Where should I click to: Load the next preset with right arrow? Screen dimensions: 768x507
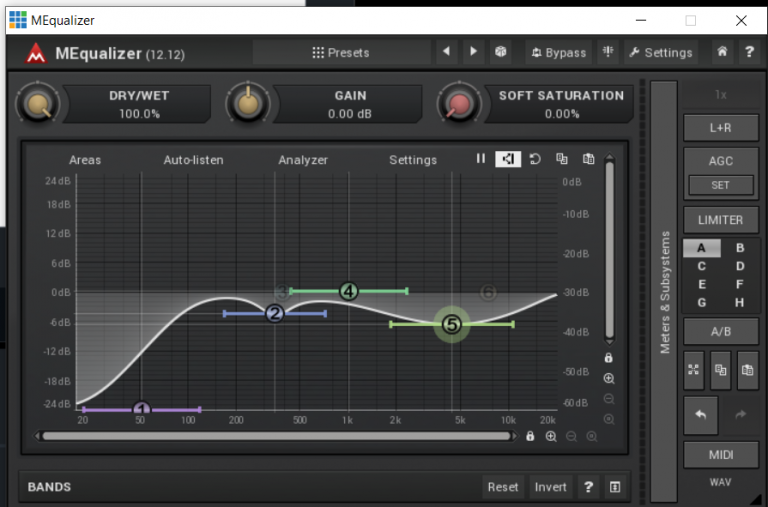[x=473, y=51]
